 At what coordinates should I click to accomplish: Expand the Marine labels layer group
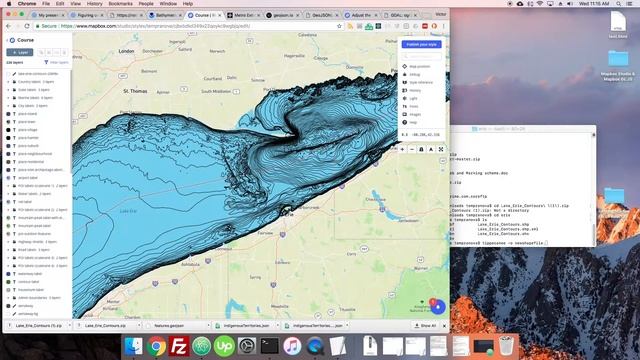(x=9, y=98)
